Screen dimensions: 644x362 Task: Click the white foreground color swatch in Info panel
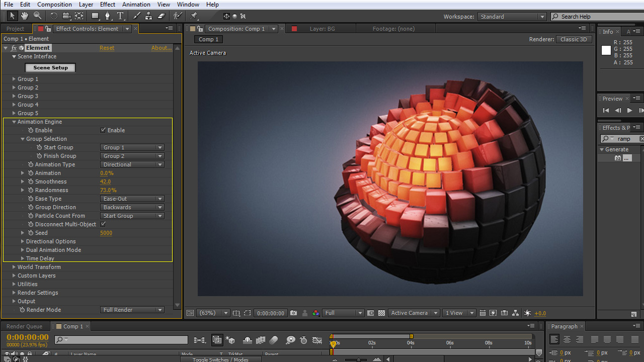(x=606, y=50)
